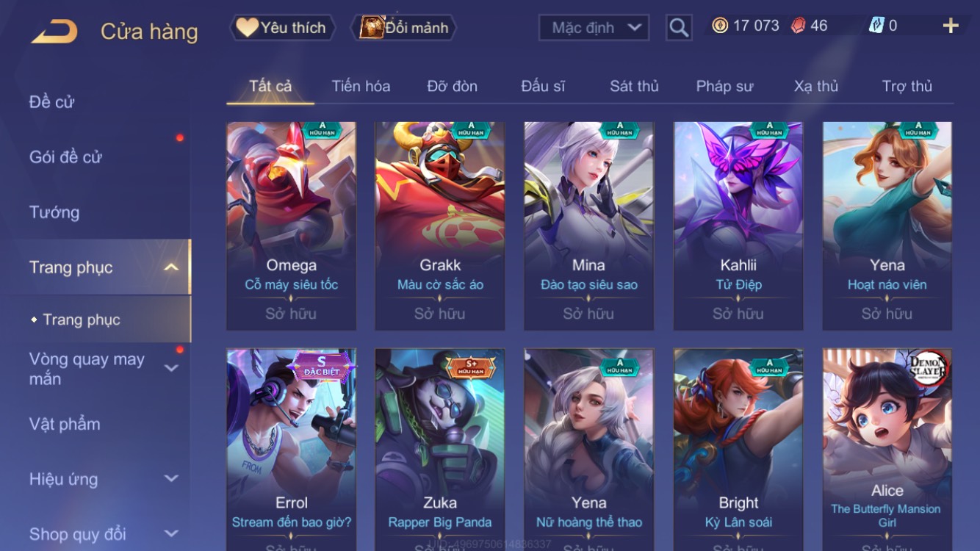This screenshot has width=980, height=551.
Task: Tap the gold coin balance icon
Action: 720,26
